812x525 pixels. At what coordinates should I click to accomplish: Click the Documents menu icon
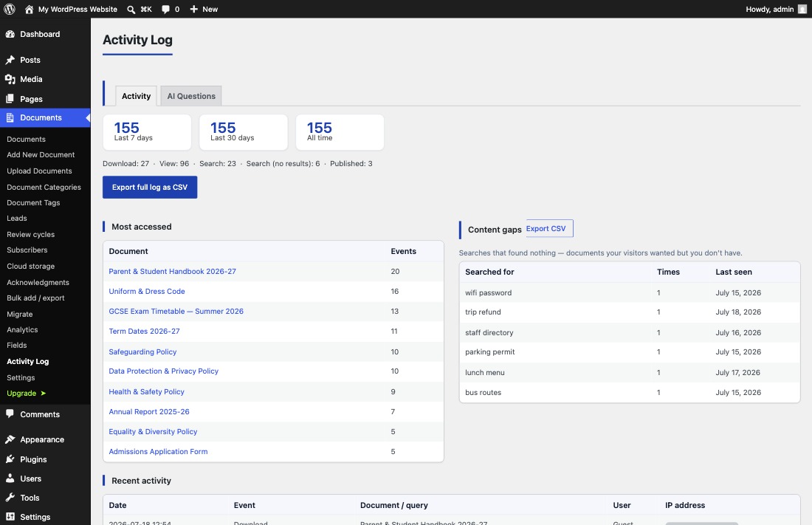[x=10, y=117]
